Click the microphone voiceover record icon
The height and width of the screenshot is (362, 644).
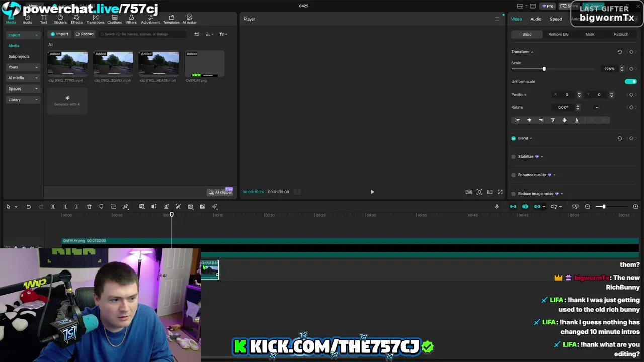tap(497, 207)
